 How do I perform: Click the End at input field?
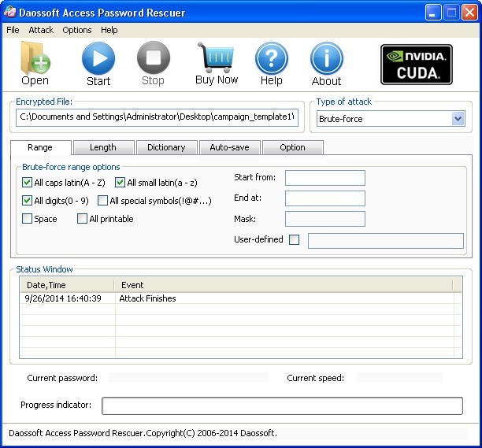click(x=325, y=198)
